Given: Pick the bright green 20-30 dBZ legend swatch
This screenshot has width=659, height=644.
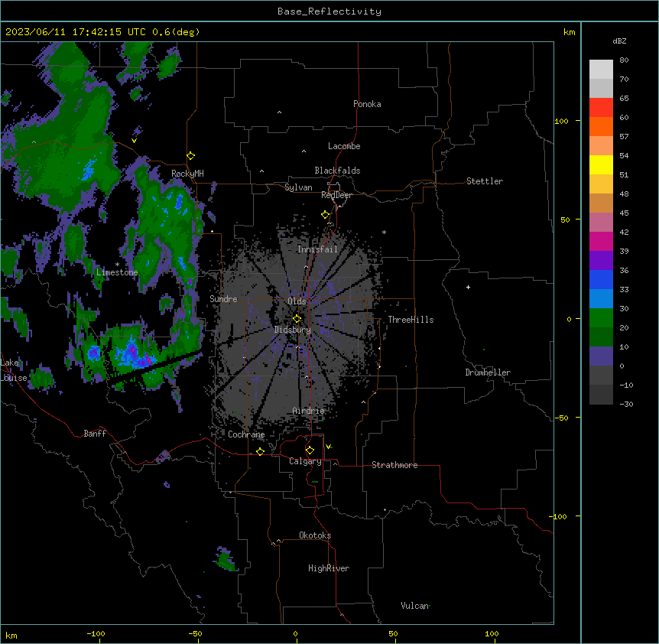Looking at the screenshot, I should point(601,318).
